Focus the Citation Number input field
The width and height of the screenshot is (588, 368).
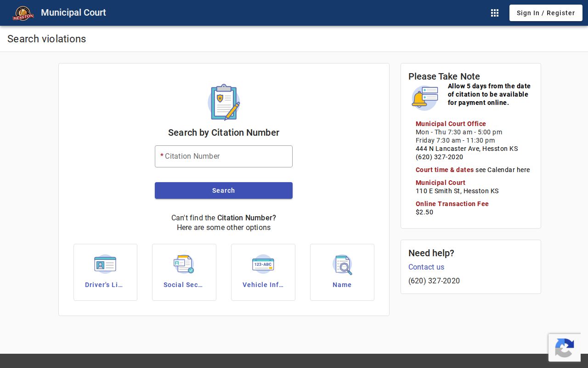coord(224,156)
